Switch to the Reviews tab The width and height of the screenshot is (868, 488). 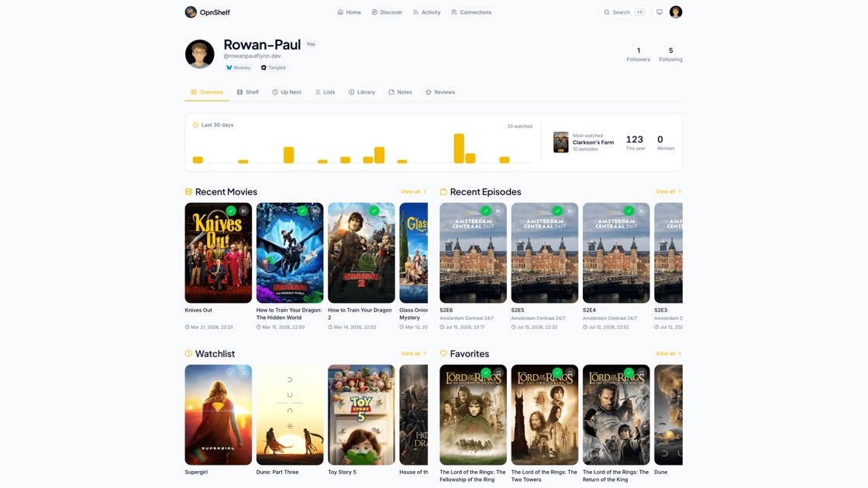[x=440, y=92]
